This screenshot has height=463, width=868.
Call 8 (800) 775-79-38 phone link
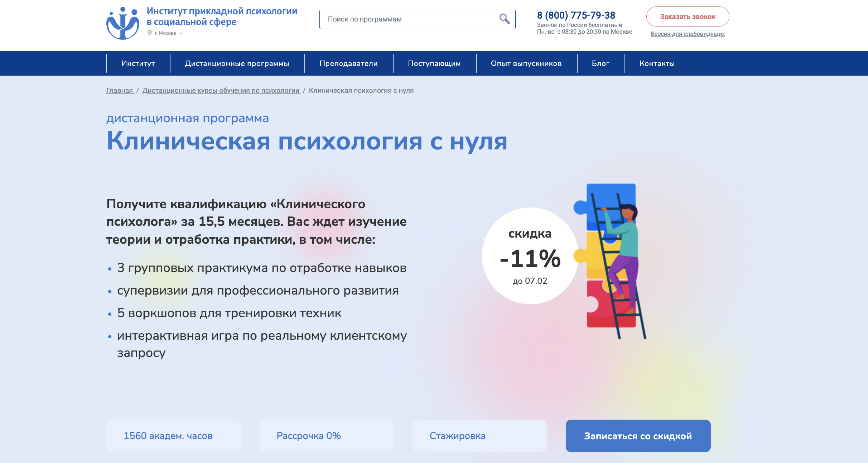coord(576,15)
